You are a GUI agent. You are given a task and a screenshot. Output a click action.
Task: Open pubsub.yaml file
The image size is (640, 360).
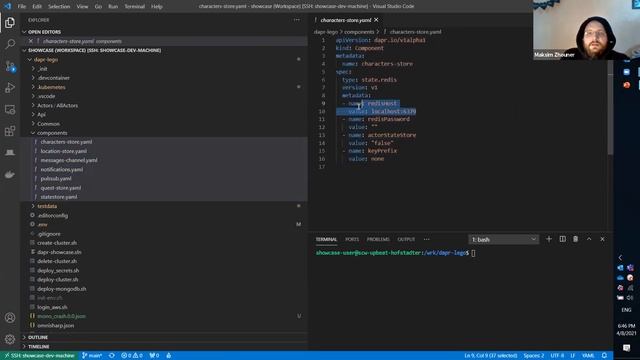tap(56, 178)
